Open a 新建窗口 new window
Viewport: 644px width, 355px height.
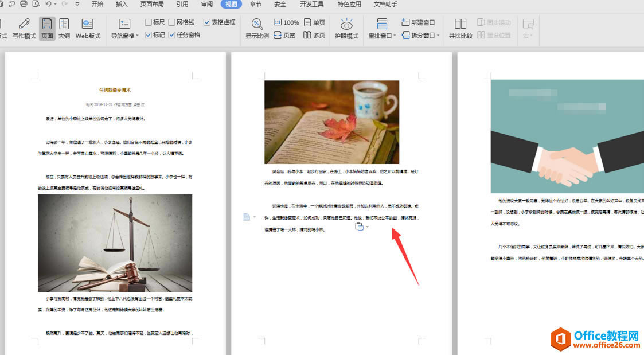(418, 22)
